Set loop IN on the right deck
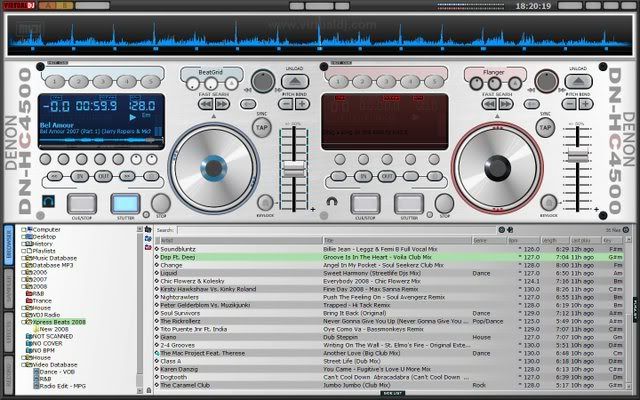Image resolution: width=640 pixels, height=400 pixels. (x=363, y=176)
